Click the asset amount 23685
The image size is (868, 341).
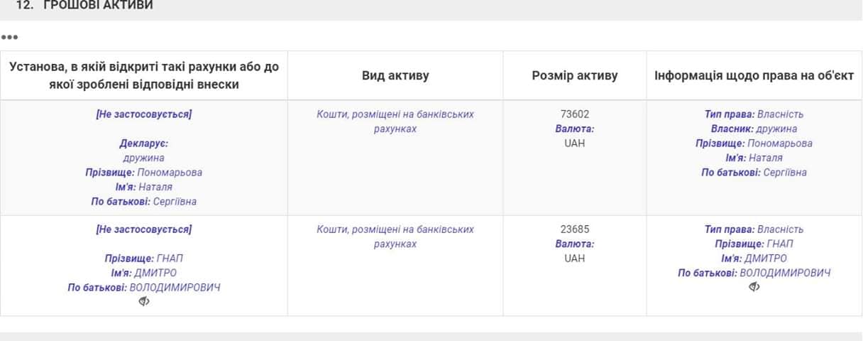(574, 229)
